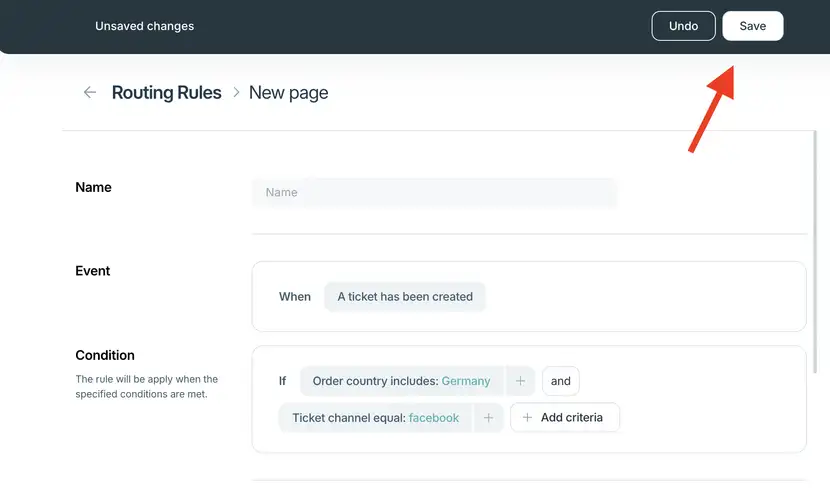Image resolution: width=830 pixels, height=497 pixels.
Task: Open the 'A ticket has been created' event selector
Action: click(405, 297)
